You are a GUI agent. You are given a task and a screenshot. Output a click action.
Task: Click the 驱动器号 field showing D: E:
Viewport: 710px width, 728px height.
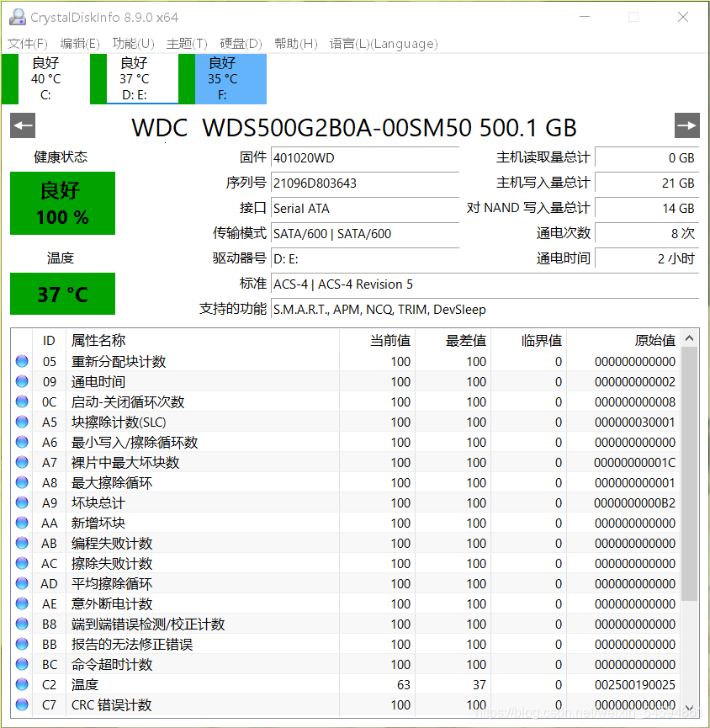365,258
